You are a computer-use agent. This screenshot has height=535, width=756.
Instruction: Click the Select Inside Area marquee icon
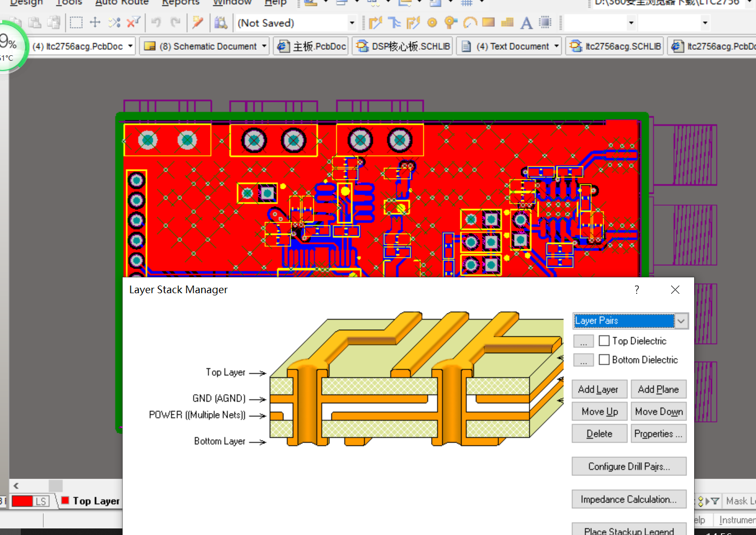76,23
